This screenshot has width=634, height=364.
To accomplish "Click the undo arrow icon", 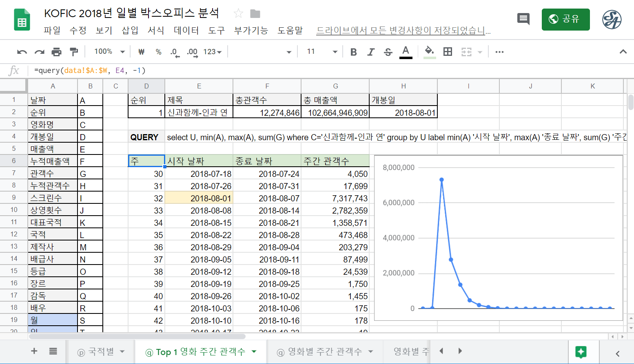I will [x=22, y=52].
